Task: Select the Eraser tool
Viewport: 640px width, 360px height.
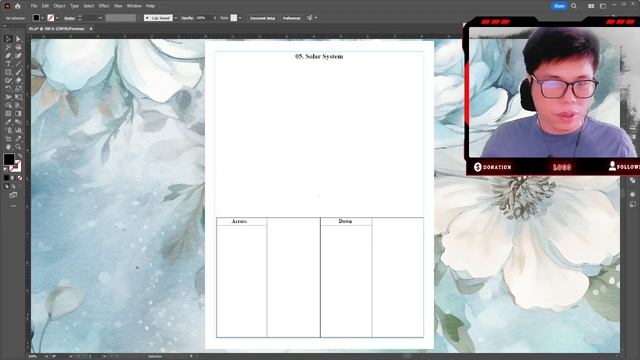Action: click(18, 80)
